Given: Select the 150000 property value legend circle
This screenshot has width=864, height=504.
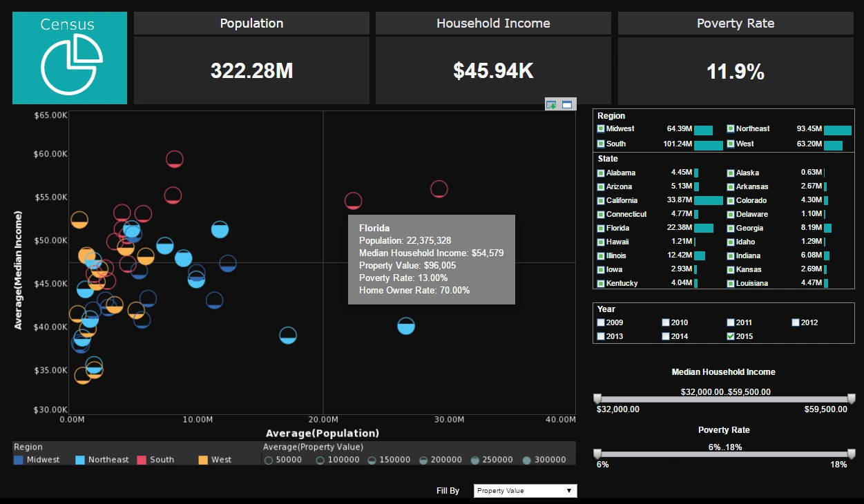Looking at the screenshot, I should (372, 459).
